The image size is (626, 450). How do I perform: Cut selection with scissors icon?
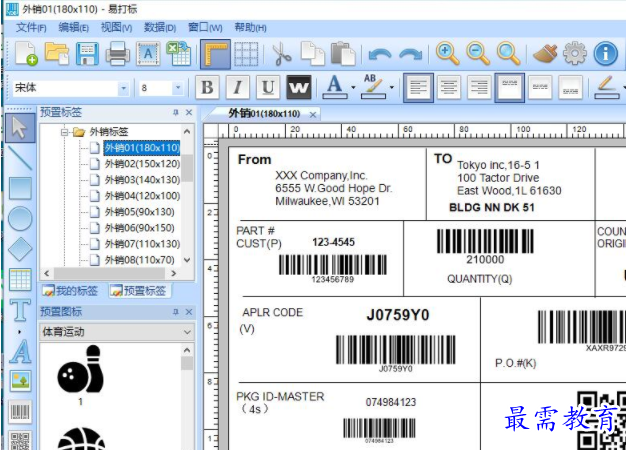point(282,54)
